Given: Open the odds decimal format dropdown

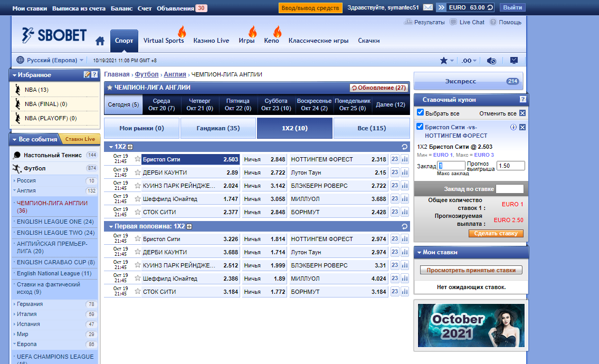Looking at the screenshot, I should [469, 61].
